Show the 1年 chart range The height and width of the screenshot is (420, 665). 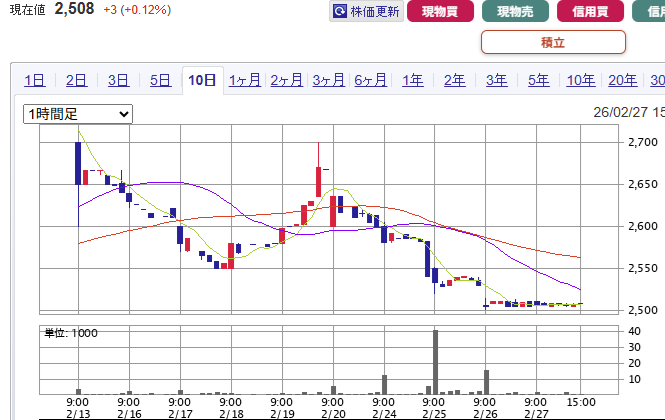412,81
